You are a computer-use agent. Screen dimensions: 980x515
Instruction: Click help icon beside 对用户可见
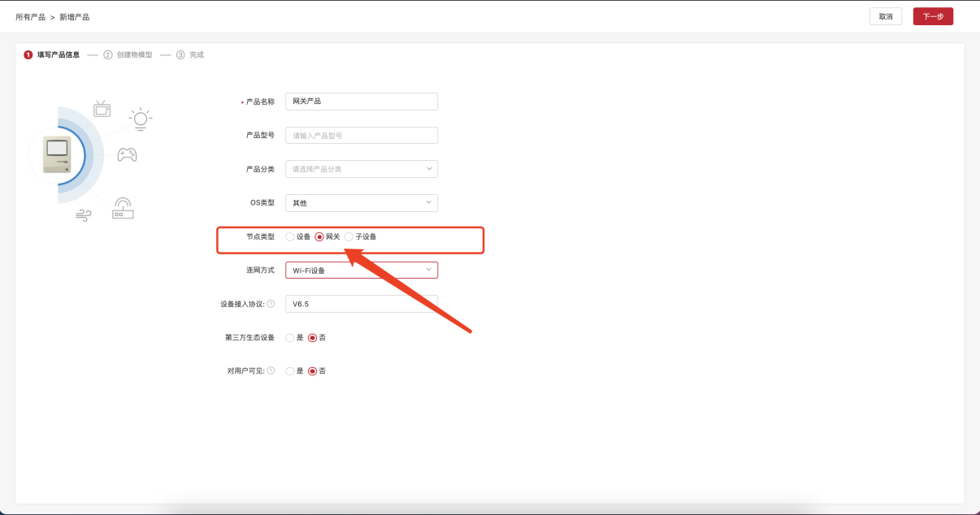click(271, 370)
